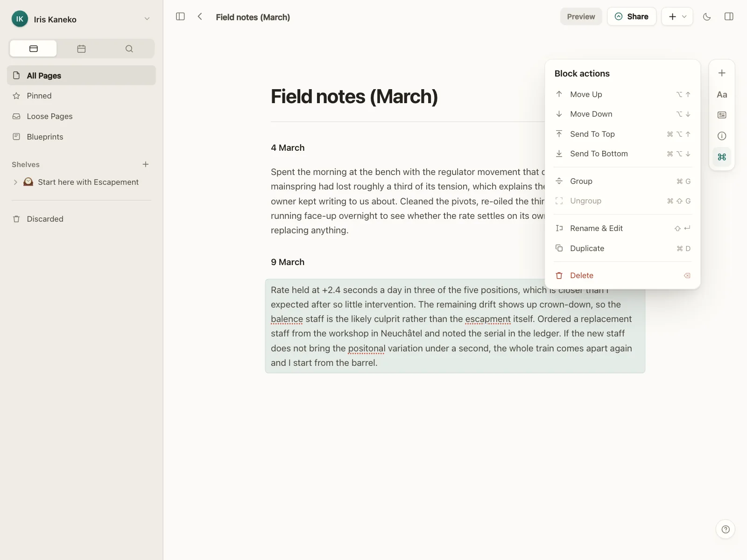The width and height of the screenshot is (747, 560).
Task: Click the misspelled word positonal
Action: (x=366, y=349)
